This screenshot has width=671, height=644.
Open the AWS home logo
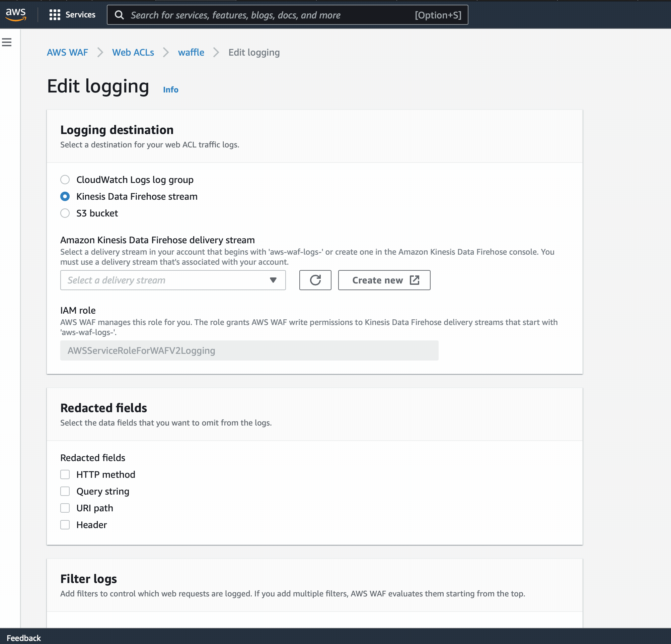[16, 14]
